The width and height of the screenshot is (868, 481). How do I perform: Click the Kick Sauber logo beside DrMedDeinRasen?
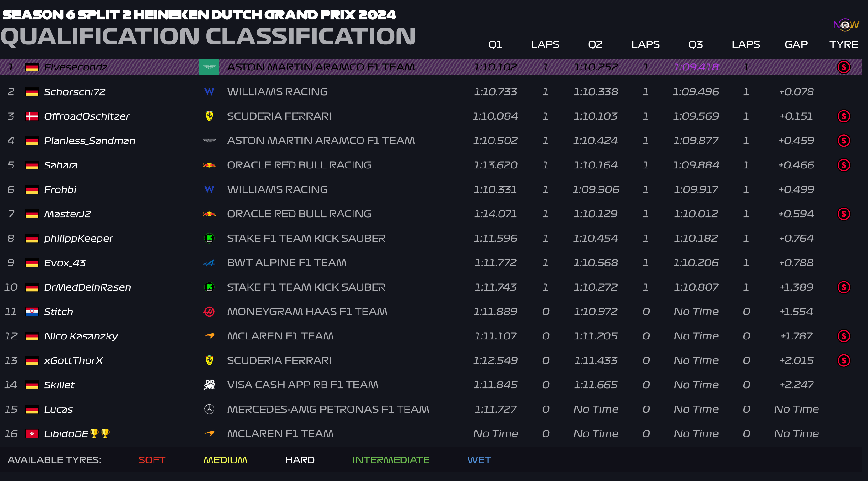pyautogui.click(x=209, y=287)
